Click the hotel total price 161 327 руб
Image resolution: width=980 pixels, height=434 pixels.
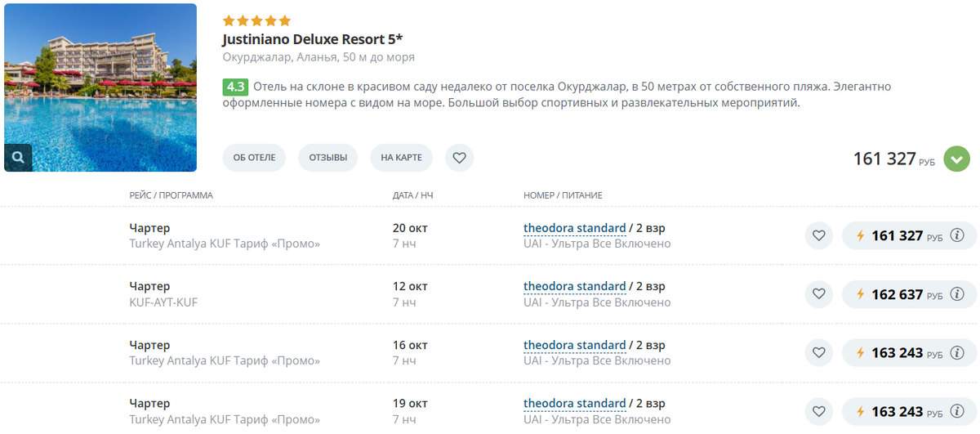894,159
